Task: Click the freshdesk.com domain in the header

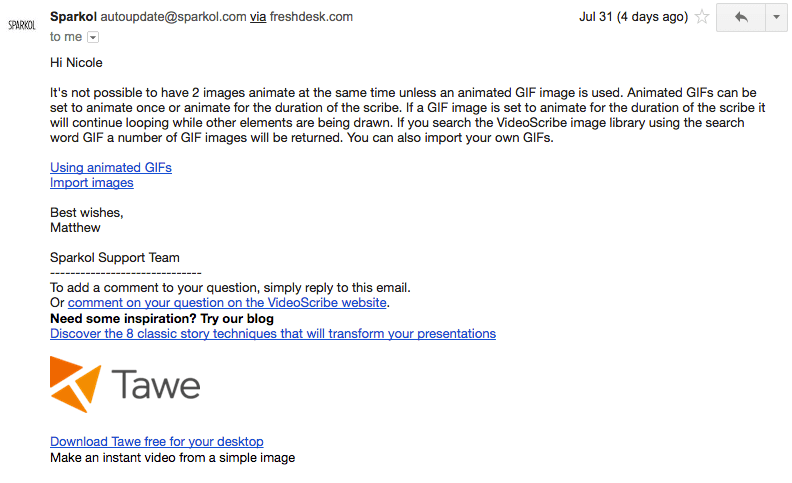Action: (x=311, y=17)
